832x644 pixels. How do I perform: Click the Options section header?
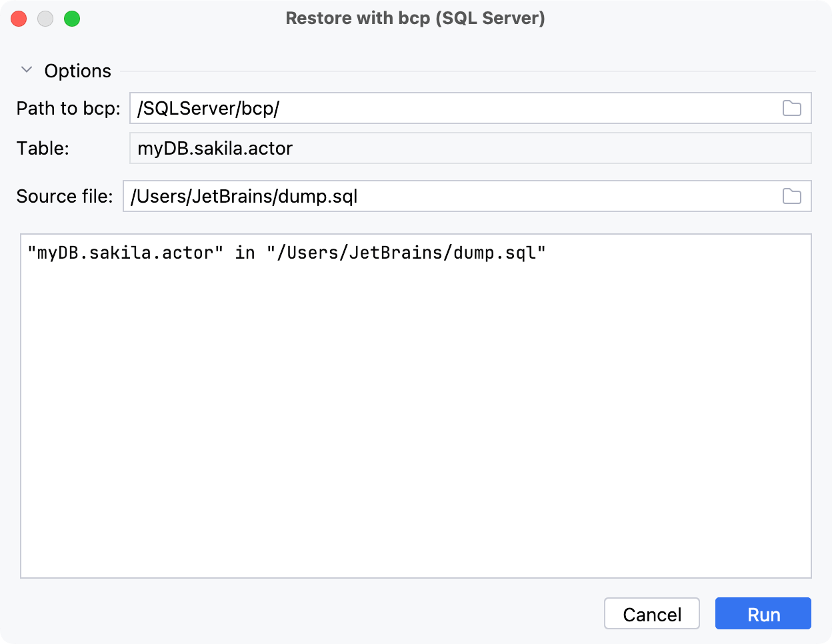77,71
